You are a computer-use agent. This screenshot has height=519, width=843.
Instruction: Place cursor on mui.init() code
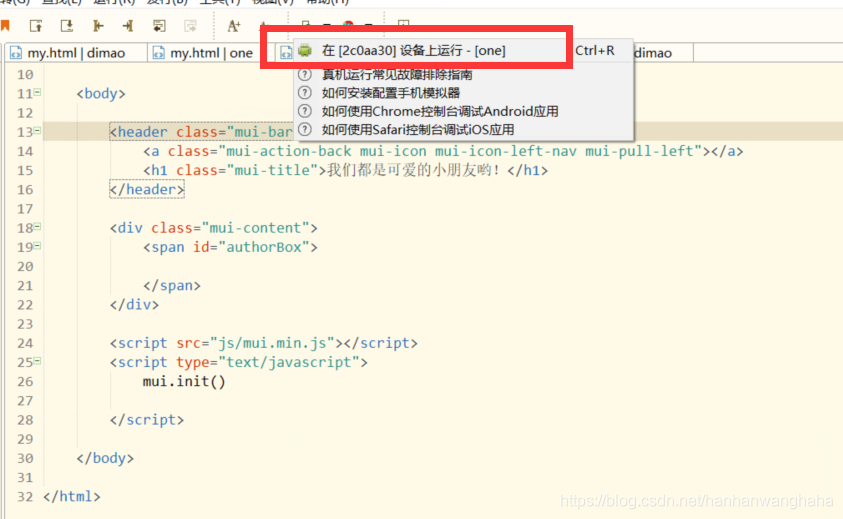pyautogui.click(x=184, y=382)
